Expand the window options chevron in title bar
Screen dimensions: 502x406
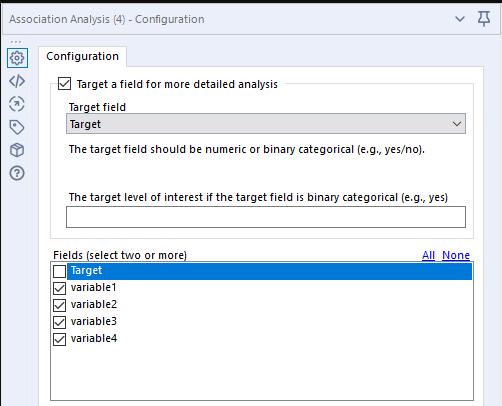point(460,19)
